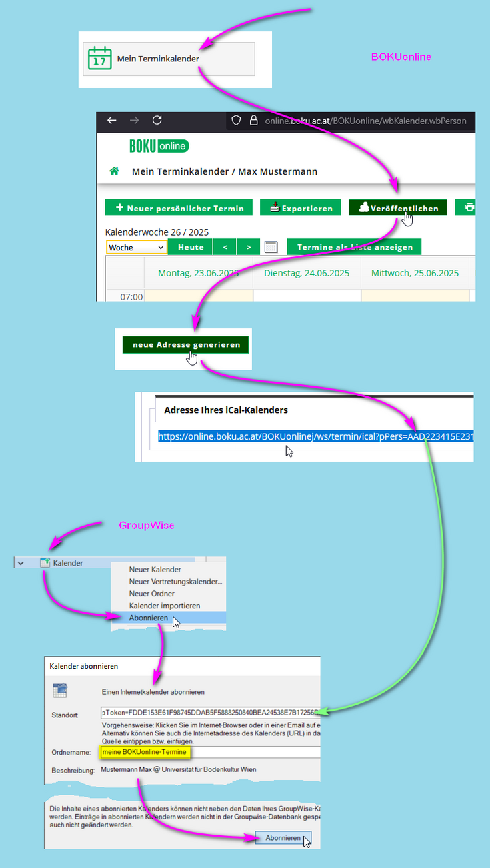Viewport: 490px width, 868px height.
Task: Open the Woche view dropdown
Action: [137, 247]
